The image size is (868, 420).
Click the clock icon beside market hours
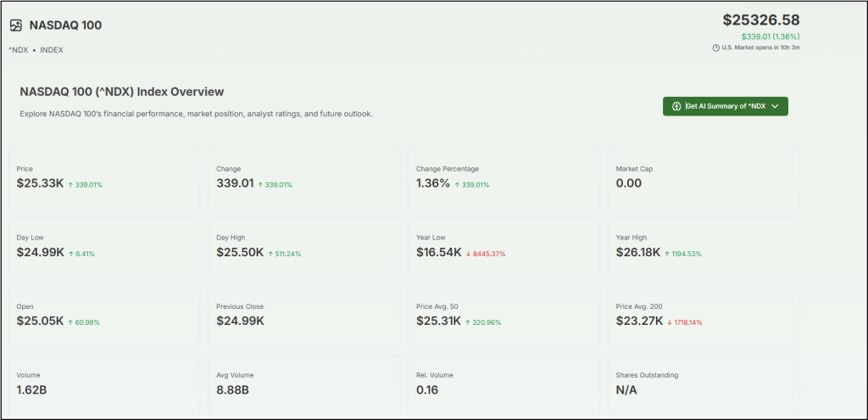[716, 48]
